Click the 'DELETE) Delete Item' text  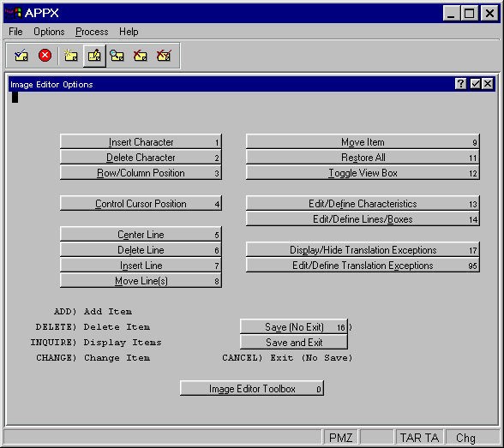pyautogui.click(x=93, y=327)
